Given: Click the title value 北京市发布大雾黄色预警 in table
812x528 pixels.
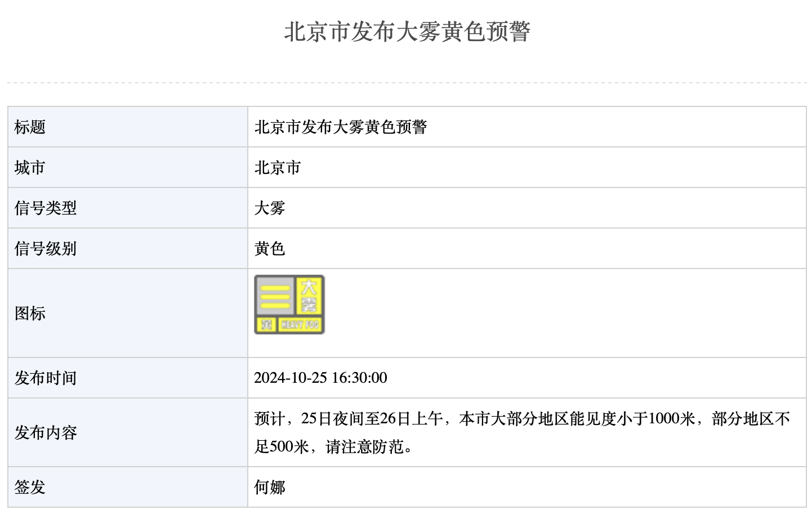Looking at the screenshot, I should 341,127.
